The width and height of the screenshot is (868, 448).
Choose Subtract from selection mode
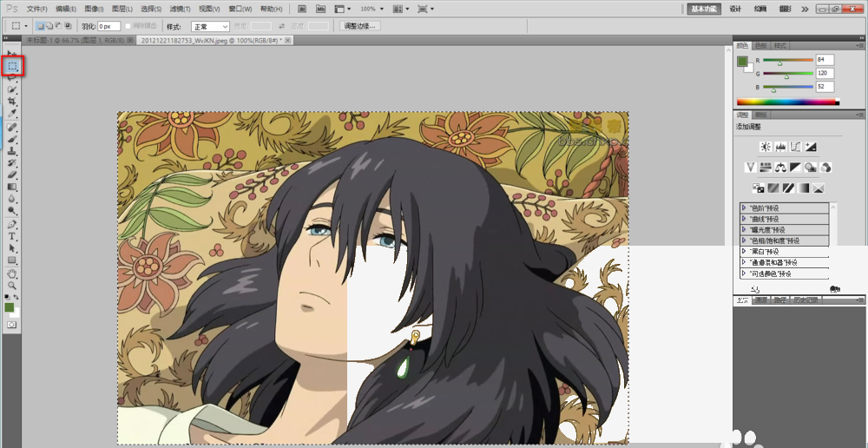click(59, 26)
